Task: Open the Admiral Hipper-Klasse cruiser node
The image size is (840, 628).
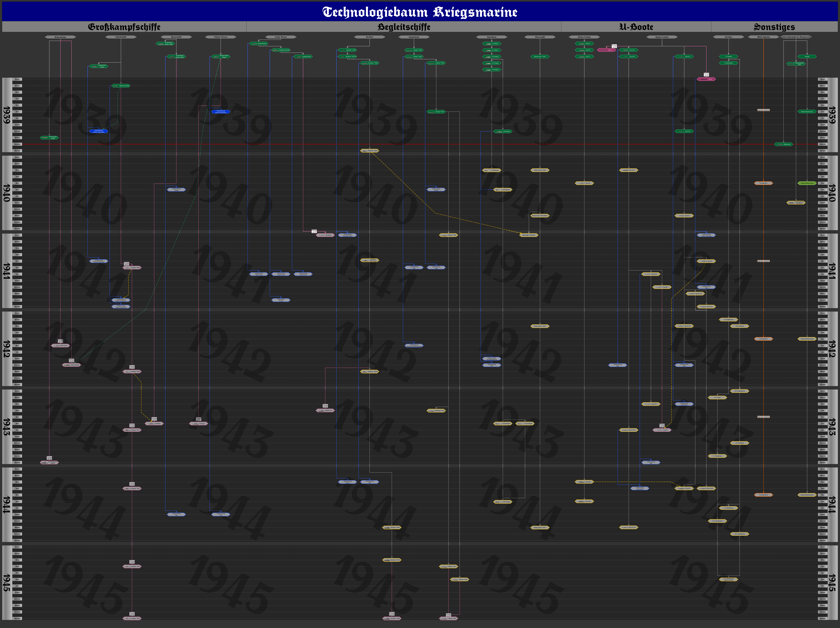Action: [x=221, y=57]
